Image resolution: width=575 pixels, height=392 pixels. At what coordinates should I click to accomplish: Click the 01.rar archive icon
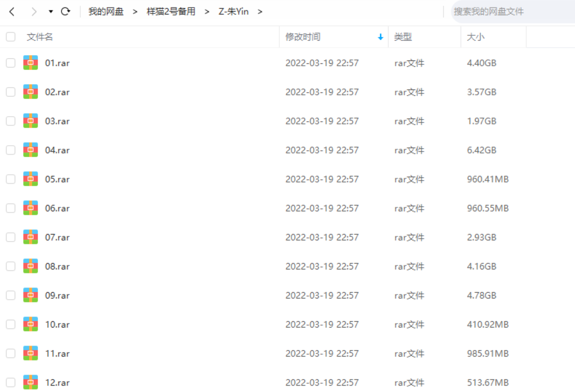tap(30, 63)
